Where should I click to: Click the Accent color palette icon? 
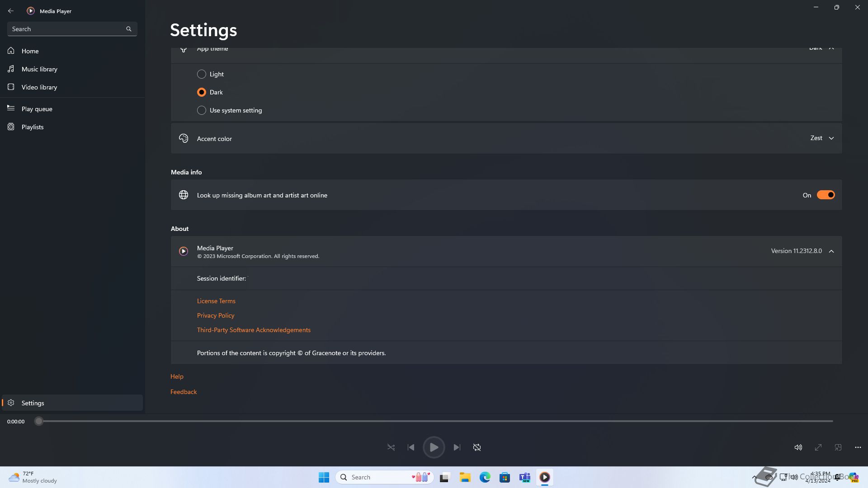184,138
